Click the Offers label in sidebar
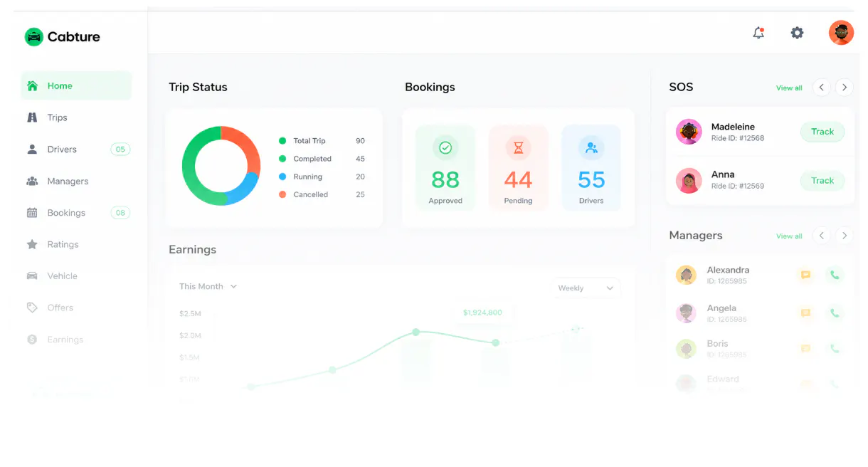Screen dimensions: 868x467 (60, 308)
